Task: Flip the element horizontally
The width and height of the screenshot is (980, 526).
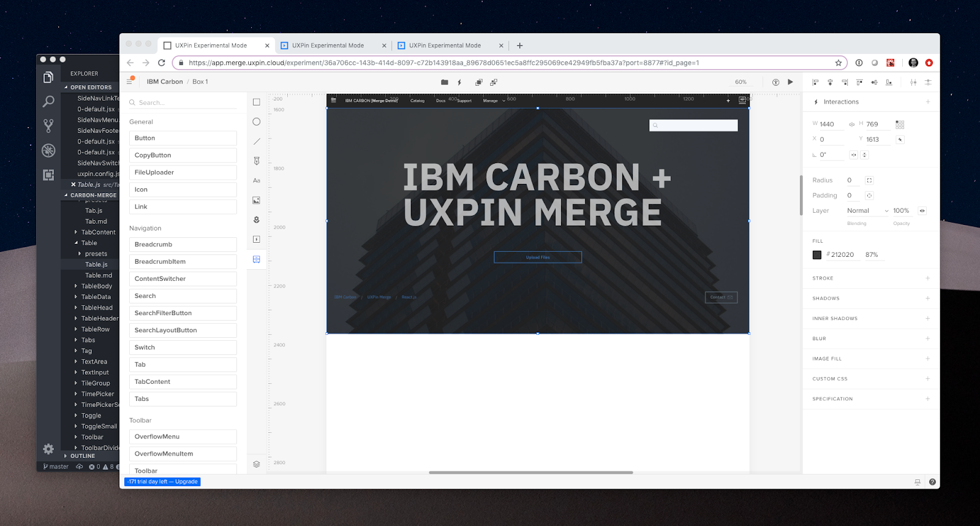Action: [x=854, y=155]
